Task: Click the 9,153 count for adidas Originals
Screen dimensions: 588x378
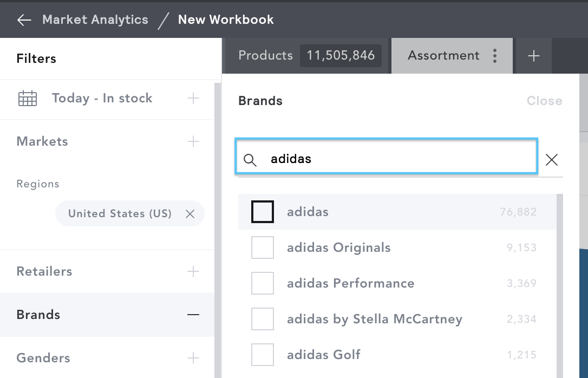Action: click(521, 247)
